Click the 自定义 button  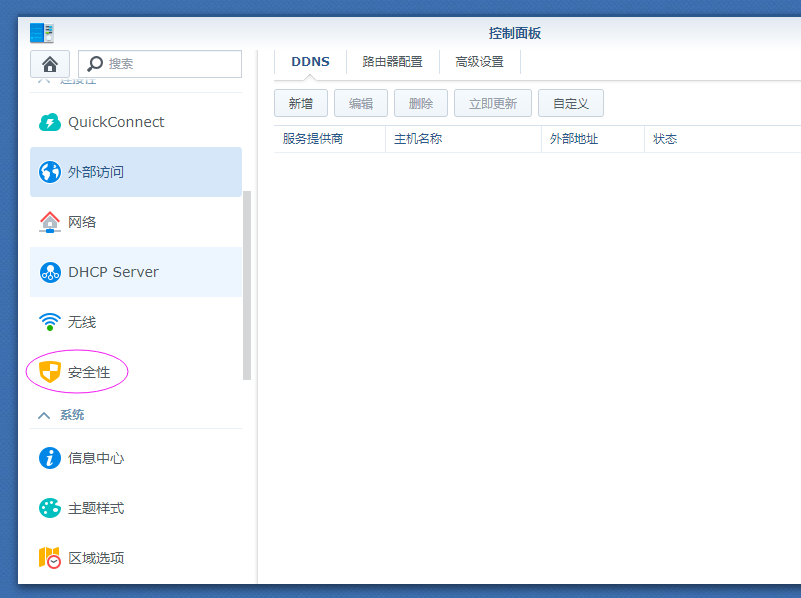571,103
